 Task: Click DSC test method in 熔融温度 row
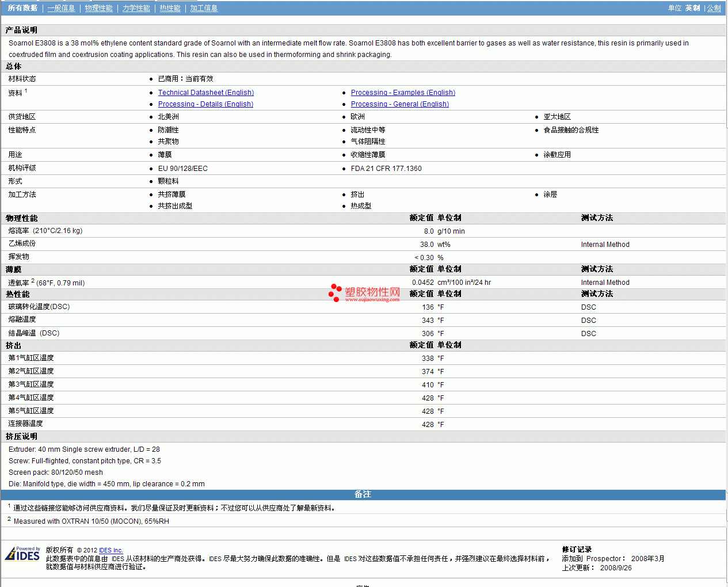[x=589, y=321]
